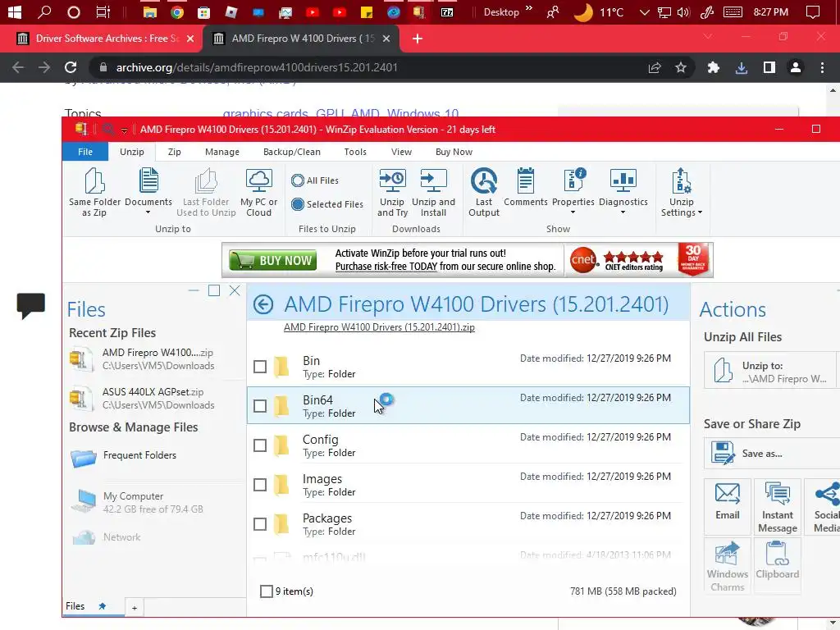Open the View ribbon tab

pyautogui.click(x=401, y=152)
